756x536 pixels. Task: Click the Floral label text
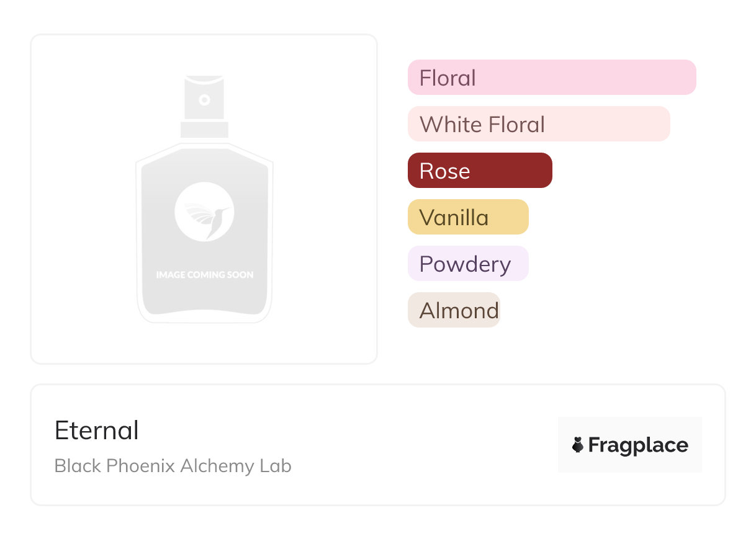(x=448, y=78)
